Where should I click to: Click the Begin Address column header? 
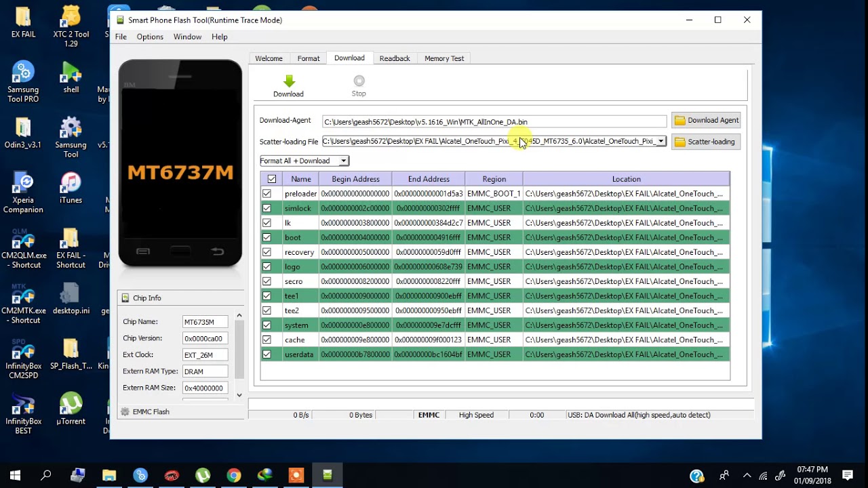355,179
